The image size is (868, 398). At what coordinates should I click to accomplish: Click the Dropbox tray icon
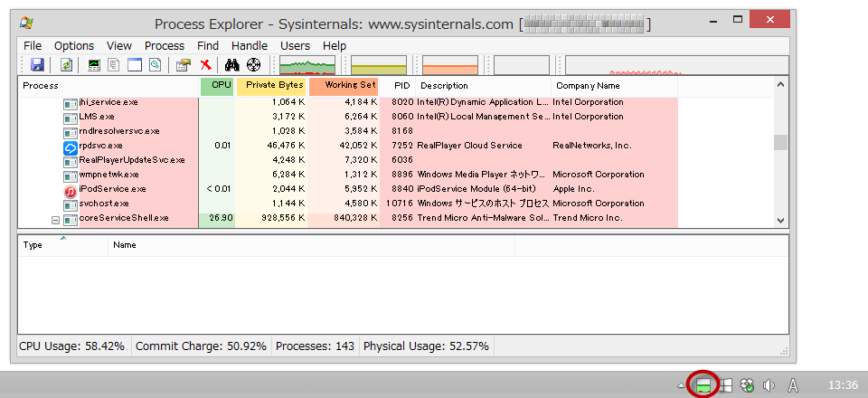(x=748, y=384)
